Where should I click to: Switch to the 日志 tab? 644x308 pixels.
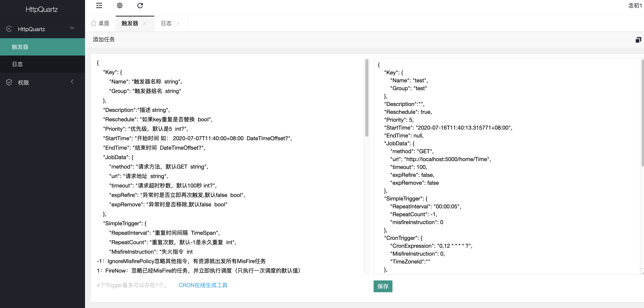[166, 23]
